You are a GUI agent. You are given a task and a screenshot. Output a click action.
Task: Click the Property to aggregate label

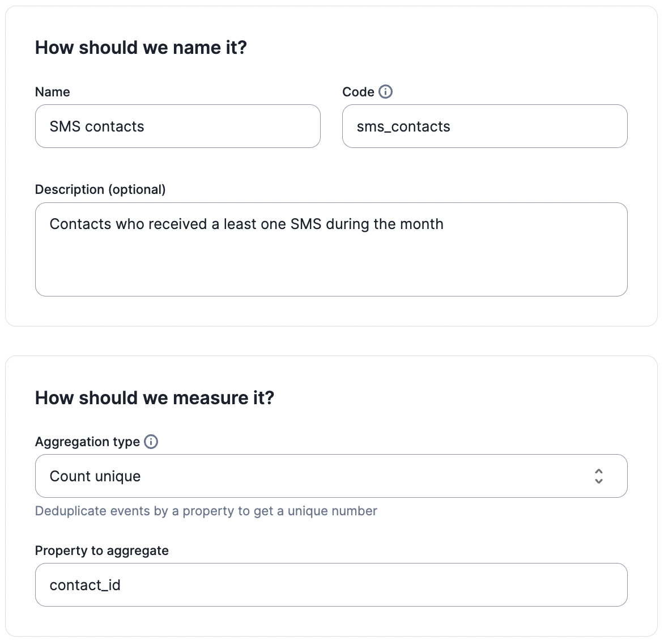pyautogui.click(x=102, y=550)
